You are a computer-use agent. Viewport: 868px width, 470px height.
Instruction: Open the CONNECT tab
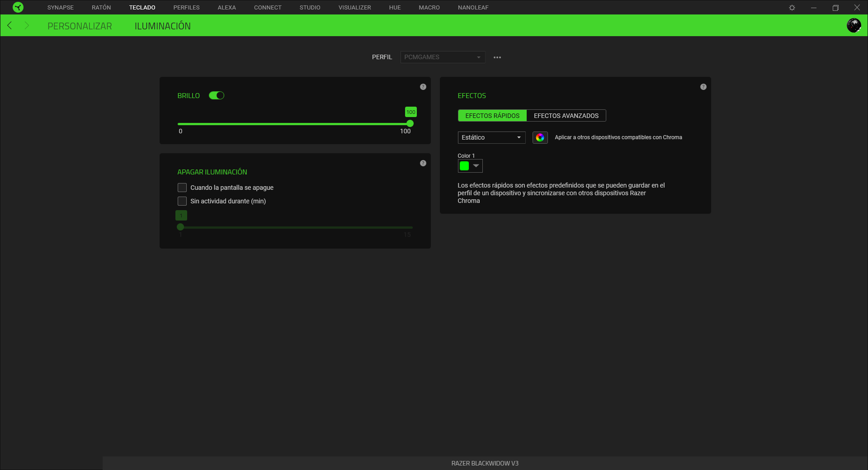click(x=268, y=8)
